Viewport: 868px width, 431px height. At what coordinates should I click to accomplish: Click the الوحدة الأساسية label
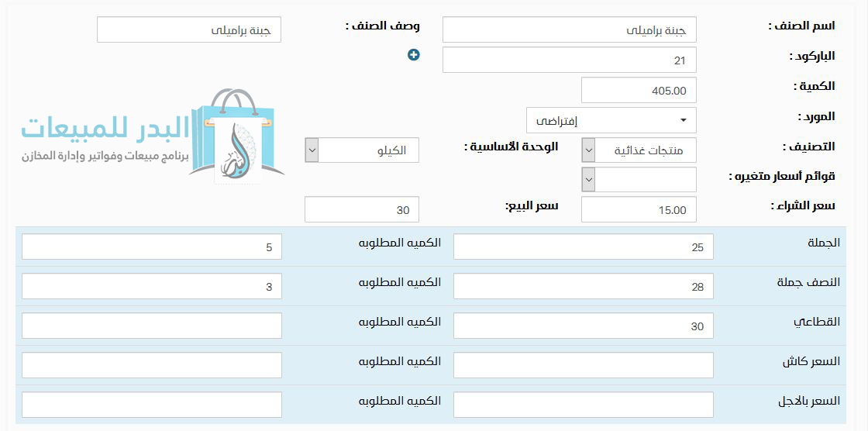point(511,147)
